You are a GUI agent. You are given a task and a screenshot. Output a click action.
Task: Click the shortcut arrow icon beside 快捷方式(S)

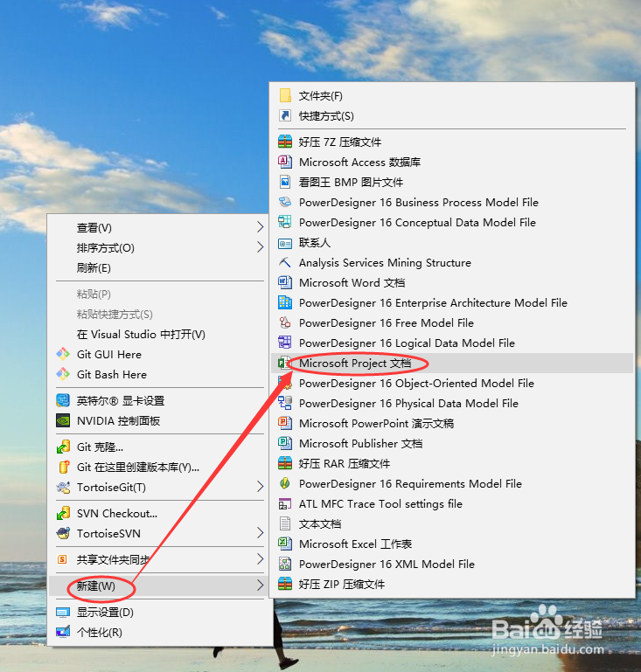coord(285,115)
